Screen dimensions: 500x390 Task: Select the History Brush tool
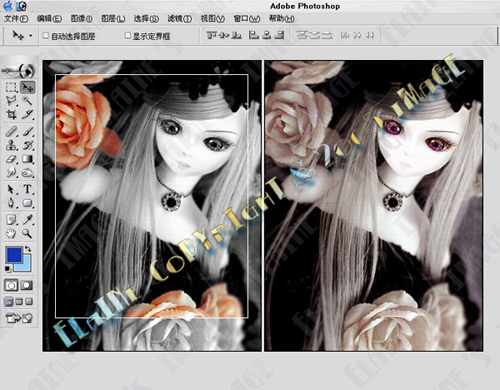27,145
